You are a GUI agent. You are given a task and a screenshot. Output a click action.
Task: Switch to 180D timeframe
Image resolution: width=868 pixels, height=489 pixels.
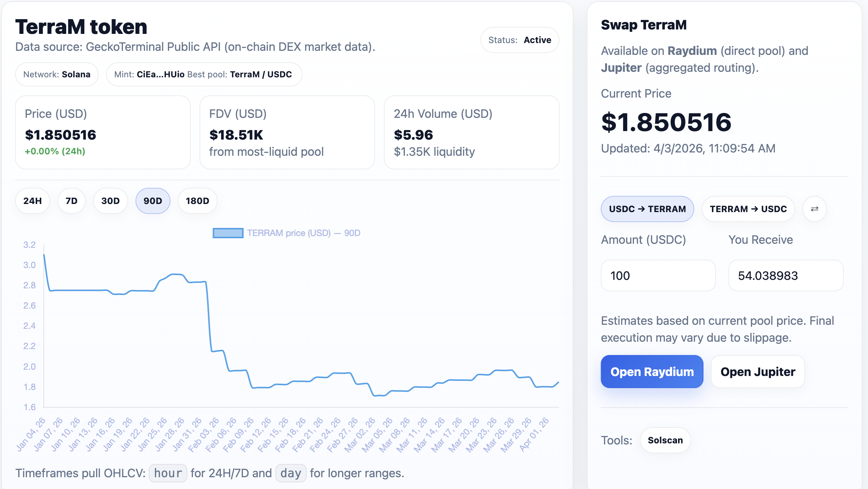click(x=197, y=201)
